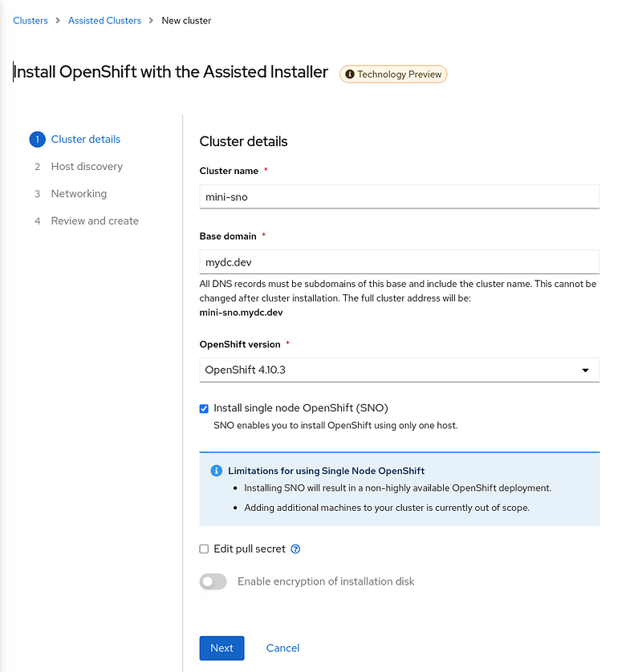Viewport: 642px width, 672px height.
Task: Open the Clusters breadcrumb link
Action: coord(30,21)
